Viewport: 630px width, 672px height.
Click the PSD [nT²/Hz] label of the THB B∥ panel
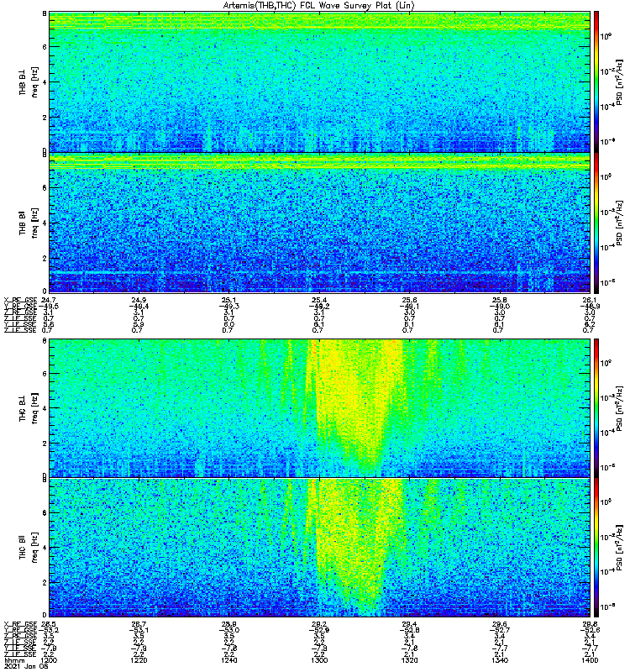click(619, 223)
